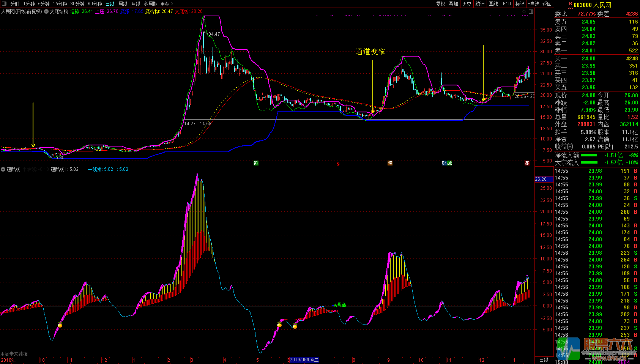The image size is (640, 364).
Task: Toggle the side panel icon beside the diamond
Action: (x=531, y=12)
